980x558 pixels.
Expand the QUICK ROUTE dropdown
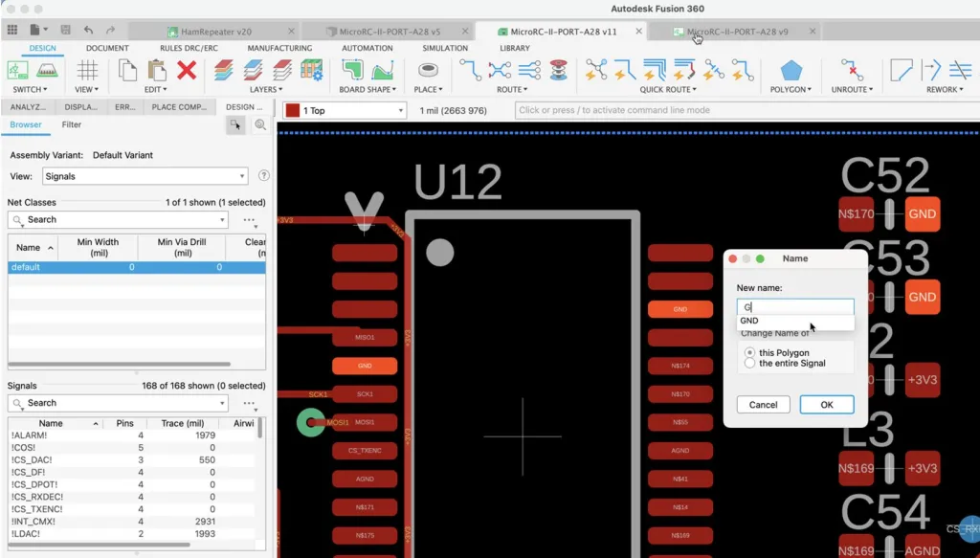click(x=667, y=89)
